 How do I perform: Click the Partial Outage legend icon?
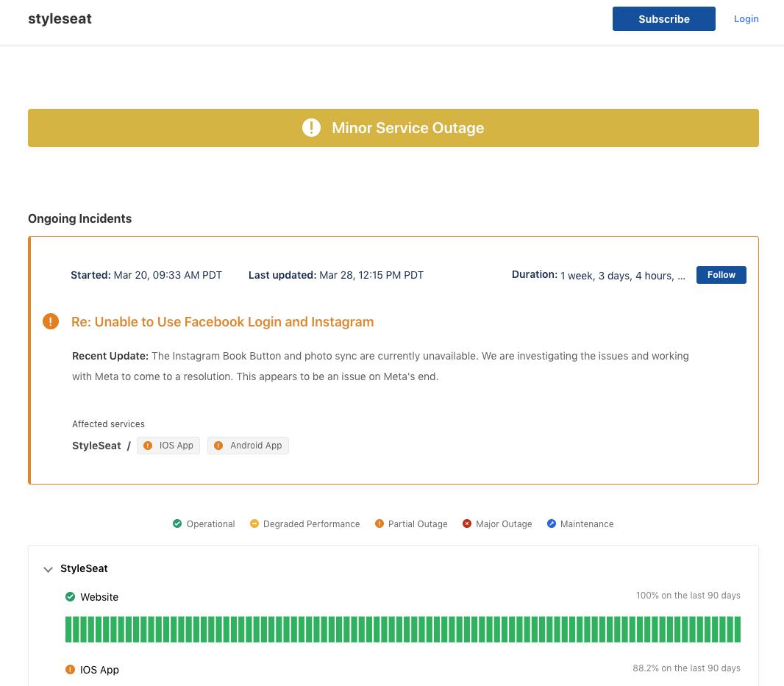click(x=379, y=524)
